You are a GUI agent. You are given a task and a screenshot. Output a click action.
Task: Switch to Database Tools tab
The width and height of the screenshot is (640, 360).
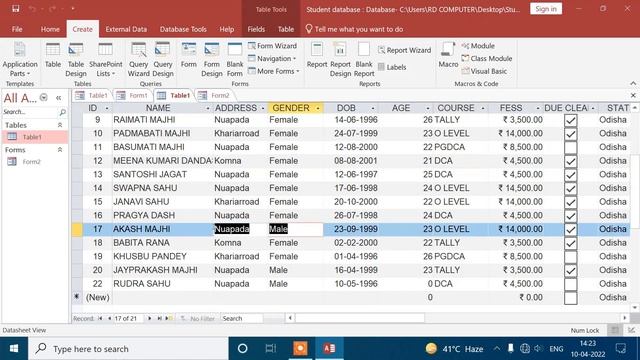[x=183, y=29]
